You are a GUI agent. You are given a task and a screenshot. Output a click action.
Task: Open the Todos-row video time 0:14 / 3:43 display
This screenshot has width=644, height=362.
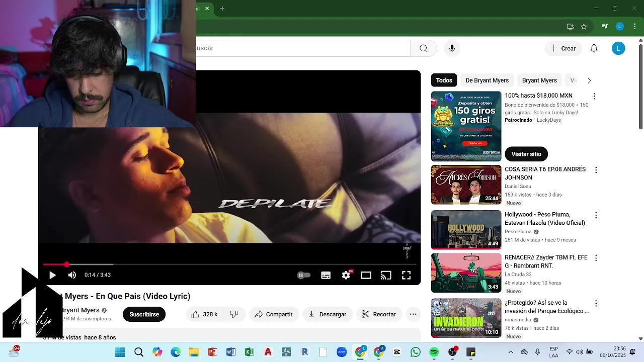(98, 275)
